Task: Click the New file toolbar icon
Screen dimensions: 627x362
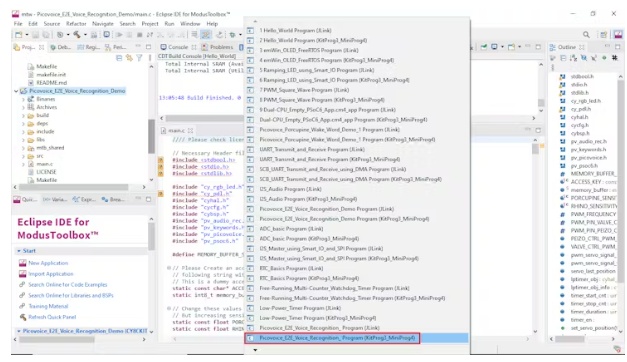Action: [18, 35]
